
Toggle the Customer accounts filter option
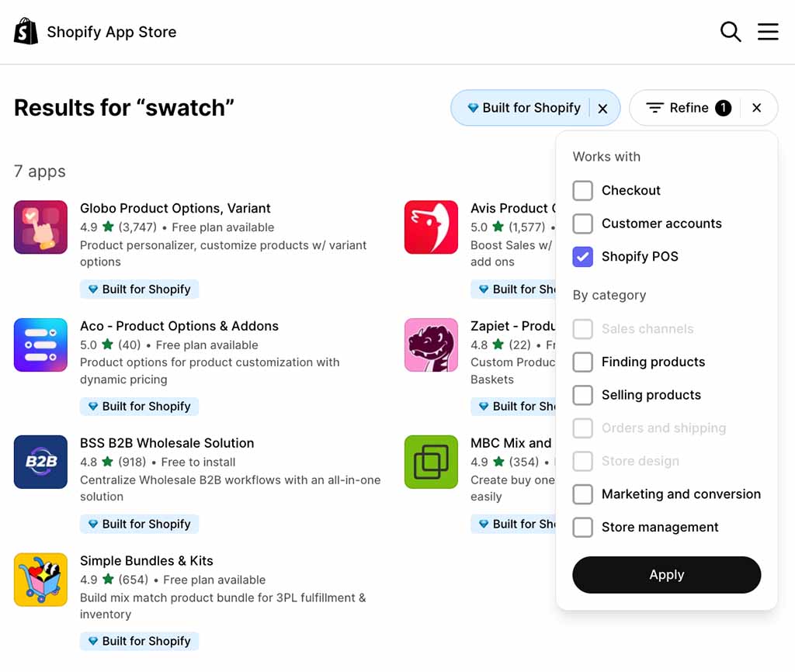(x=583, y=223)
